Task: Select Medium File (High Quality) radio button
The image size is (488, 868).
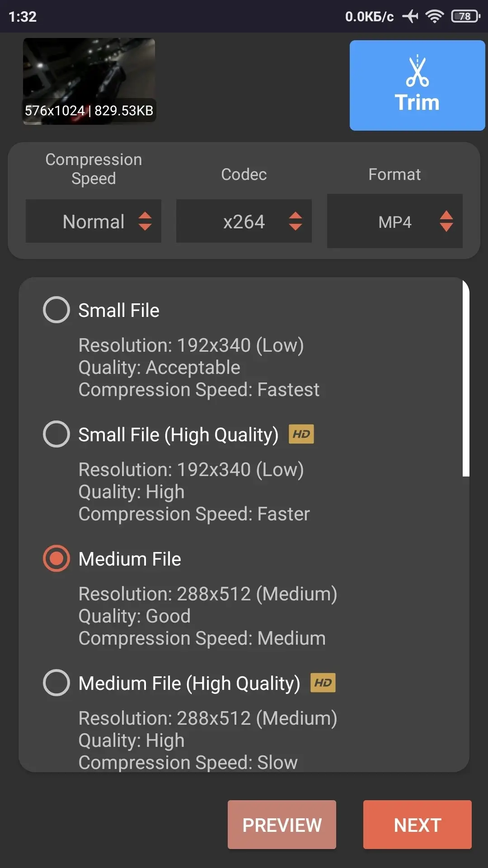Action: [56, 683]
